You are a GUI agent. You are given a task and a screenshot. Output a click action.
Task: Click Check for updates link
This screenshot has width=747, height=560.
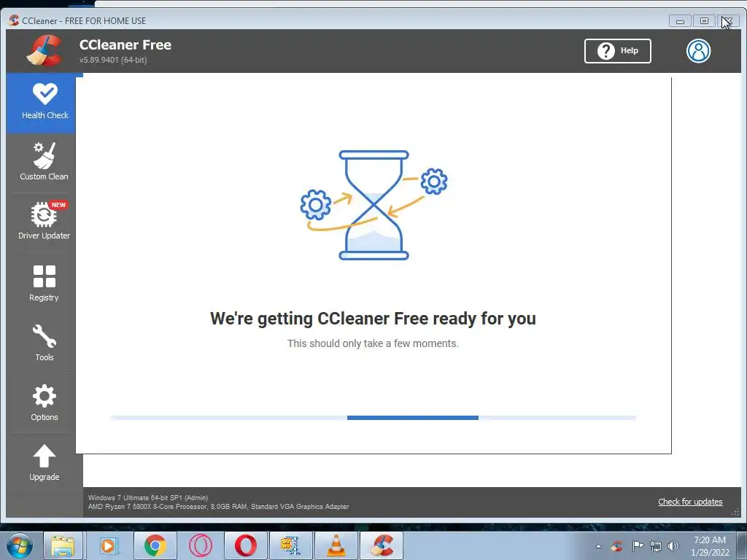[690, 502]
